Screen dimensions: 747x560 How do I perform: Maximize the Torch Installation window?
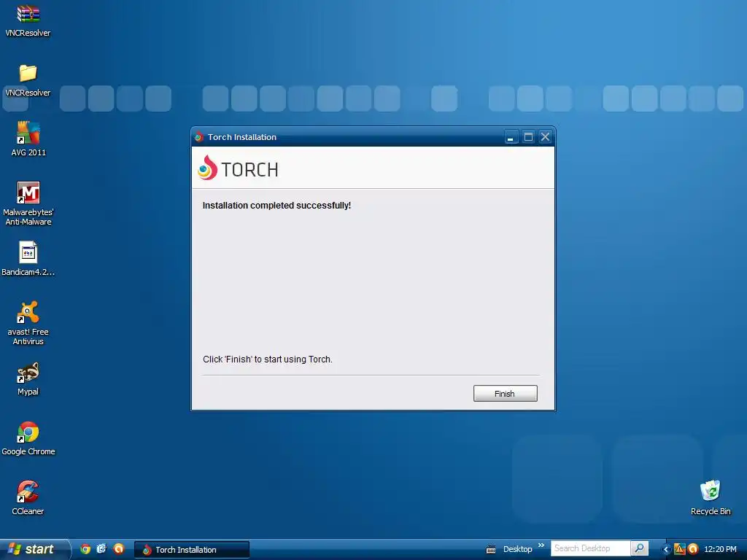point(528,137)
